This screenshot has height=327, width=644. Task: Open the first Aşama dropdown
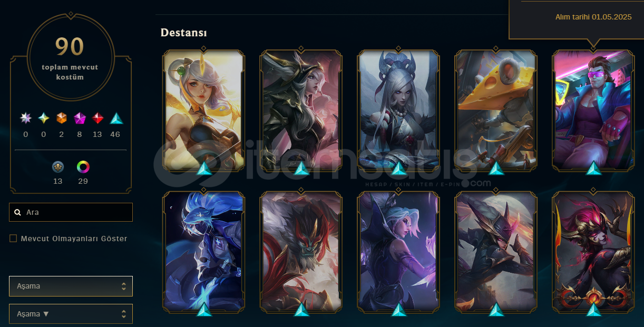(x=71, y=286)
